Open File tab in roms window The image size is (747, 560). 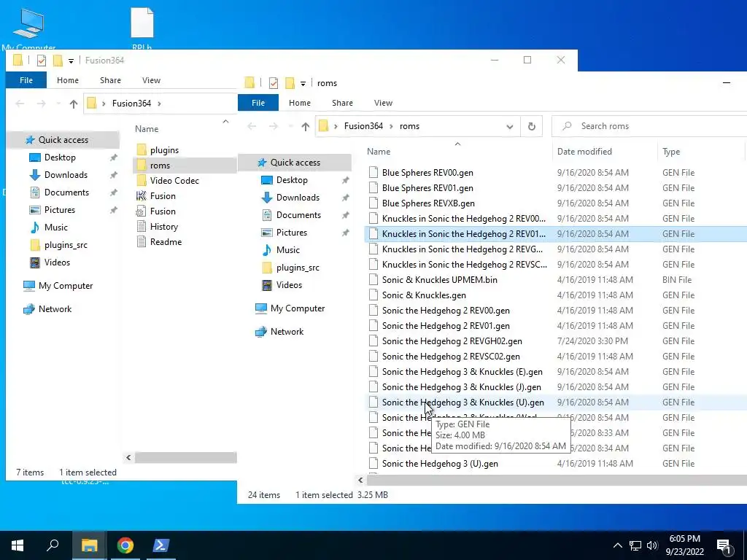(x=258, y=103)
